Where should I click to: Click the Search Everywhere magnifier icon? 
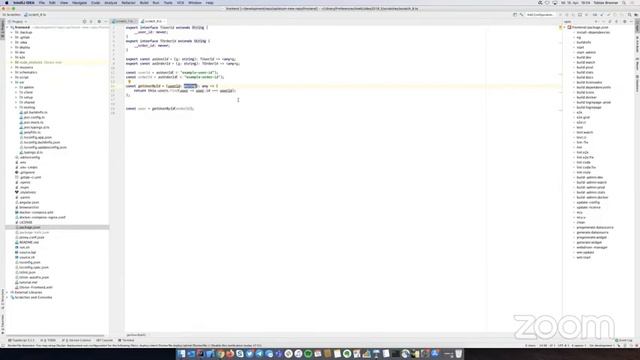click(x=629, y=15)
